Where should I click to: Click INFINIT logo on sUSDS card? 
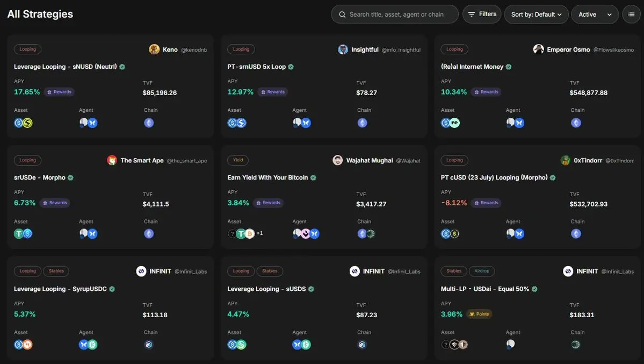point(354,272)
